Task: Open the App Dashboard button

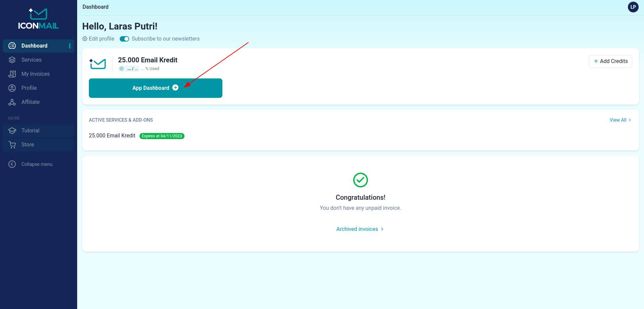Action: [x=155, y=88]
